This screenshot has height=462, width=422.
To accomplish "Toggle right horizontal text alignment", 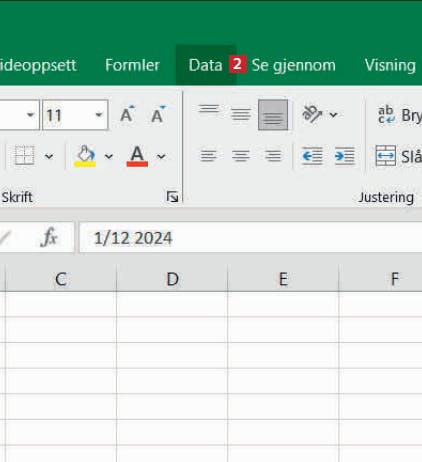I will point(273,156).
